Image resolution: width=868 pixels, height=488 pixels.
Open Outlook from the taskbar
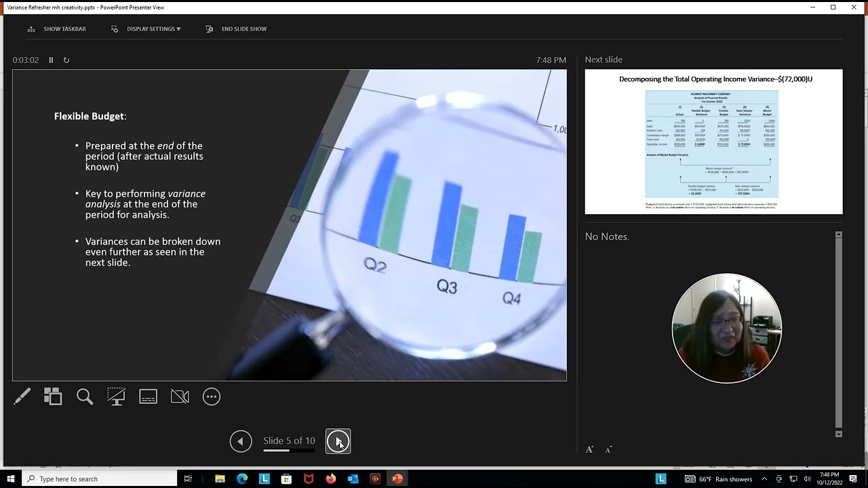(x=353, y=479)
